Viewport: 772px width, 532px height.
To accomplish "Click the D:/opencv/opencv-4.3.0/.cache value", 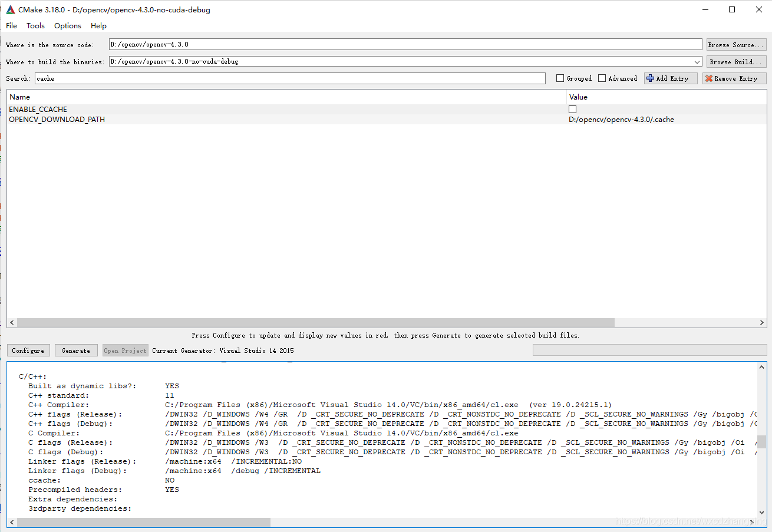I will click(x=621, y=120).
